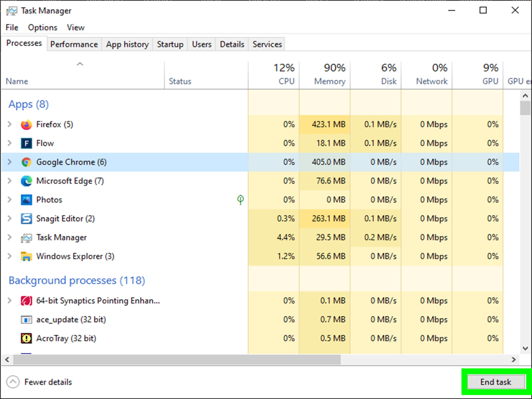Click the Photos app icon
Viewport: 532px width, 399px height.
coord(26,200)
